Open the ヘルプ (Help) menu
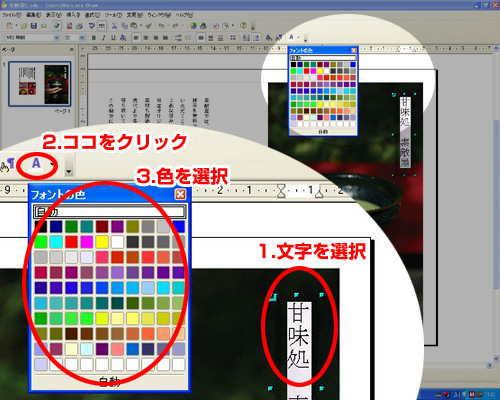Image resolution: width=500 pixels, height=400 pixels. 184,15
